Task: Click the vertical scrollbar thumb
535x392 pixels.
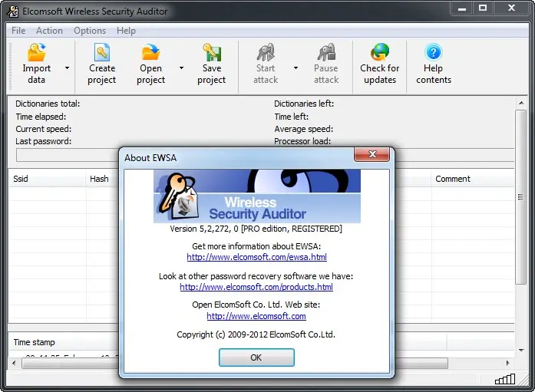Action: pos(520,197)
